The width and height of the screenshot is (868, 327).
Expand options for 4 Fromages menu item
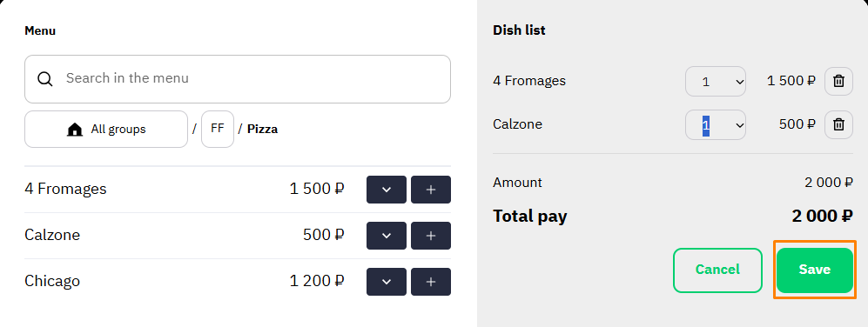tap(387, 190)
